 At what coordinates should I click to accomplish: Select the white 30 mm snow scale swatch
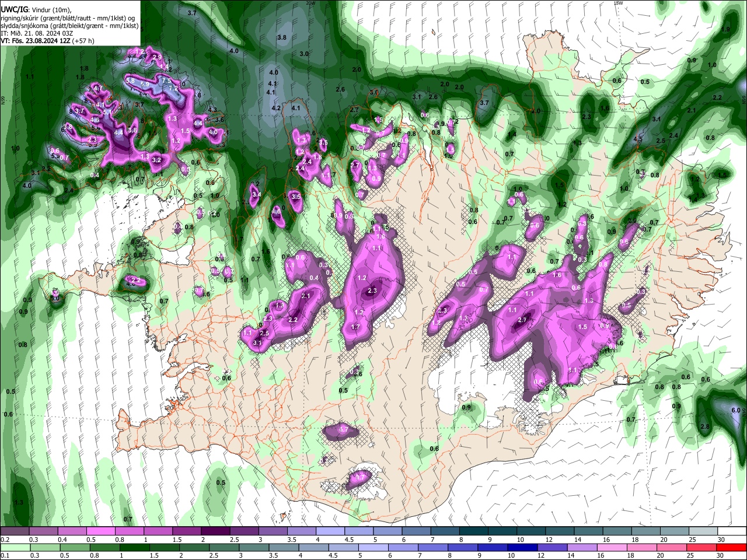click(x=732, y=531)
